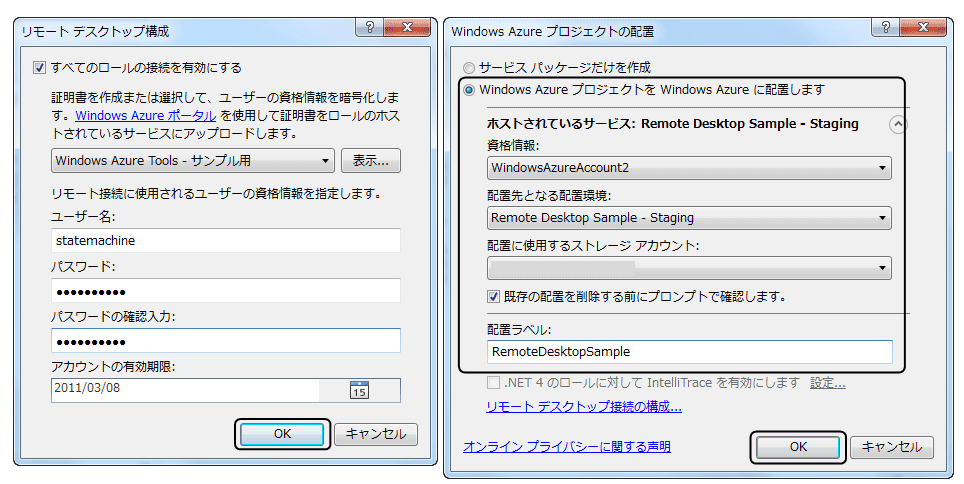Select create service package only option
This screenshot has height=484, width=964.
pyautogui.click(x=469, y=68)
